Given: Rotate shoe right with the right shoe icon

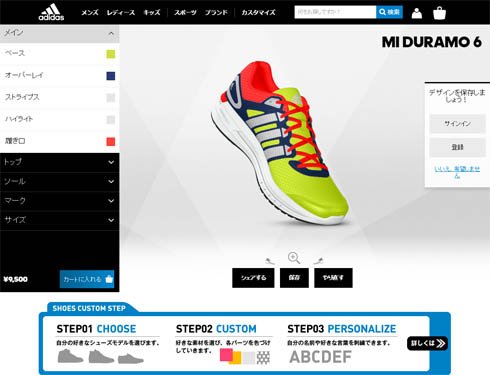Looking at the screenshot, I should pyautogui.click(x=318, y=260).
